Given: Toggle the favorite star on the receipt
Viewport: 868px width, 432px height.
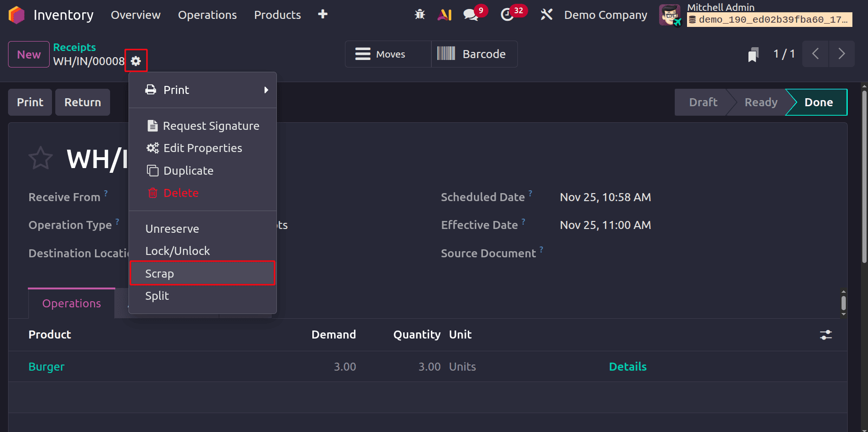Looking at the screenshot, I should click(41, 158).
